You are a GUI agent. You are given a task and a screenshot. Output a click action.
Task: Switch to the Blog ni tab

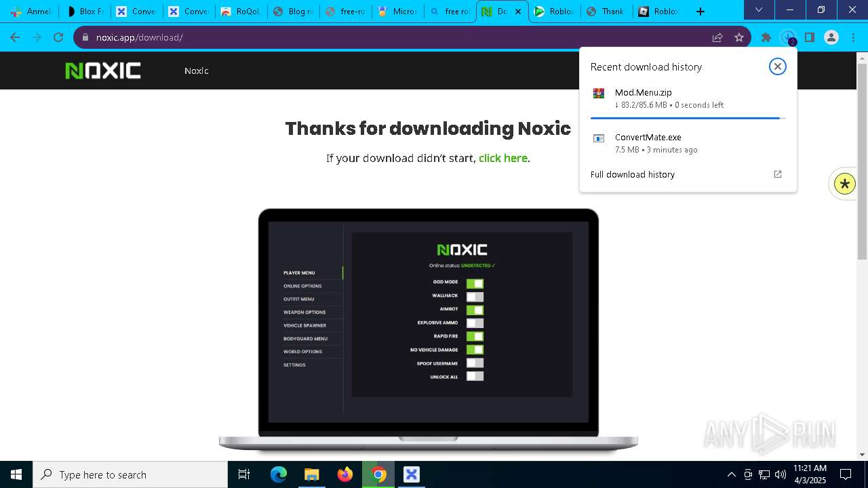(x=293, y=12)
